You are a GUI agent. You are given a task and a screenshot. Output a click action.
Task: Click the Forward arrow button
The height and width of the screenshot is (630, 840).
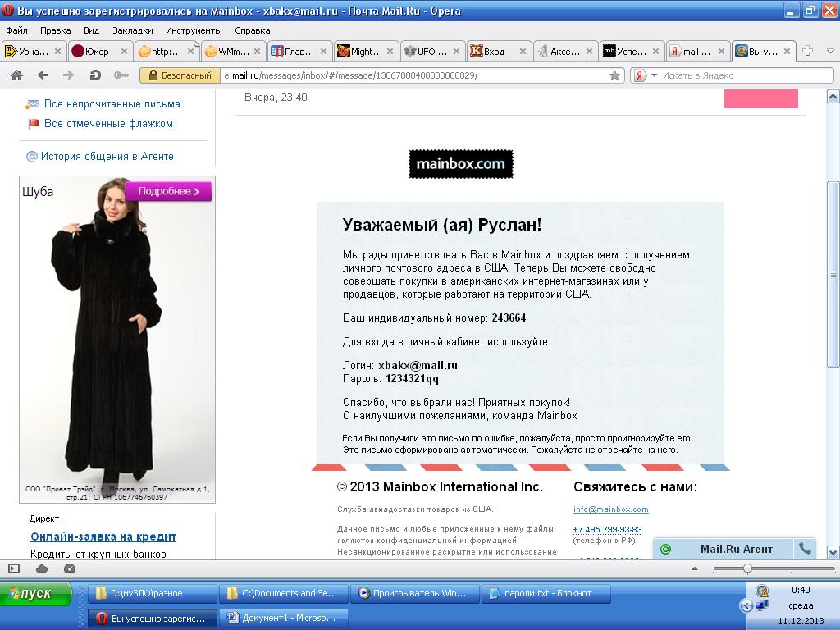[69, 75]
